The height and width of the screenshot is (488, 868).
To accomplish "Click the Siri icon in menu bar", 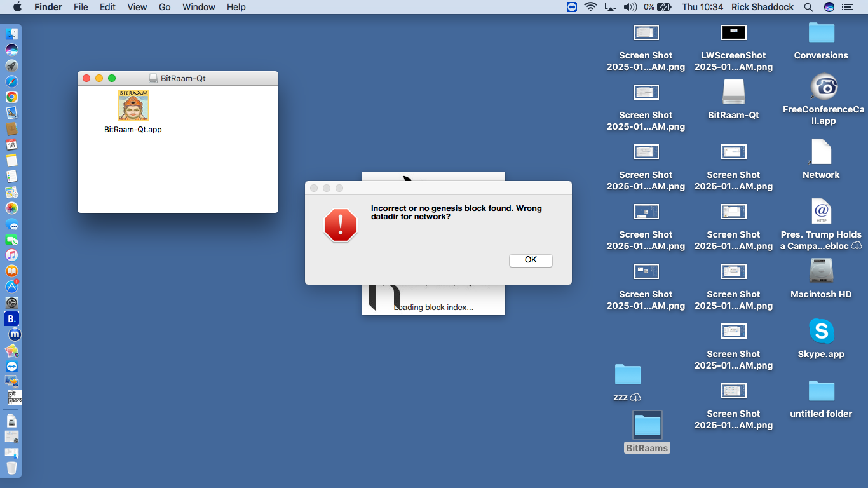I will click(829, 7).
